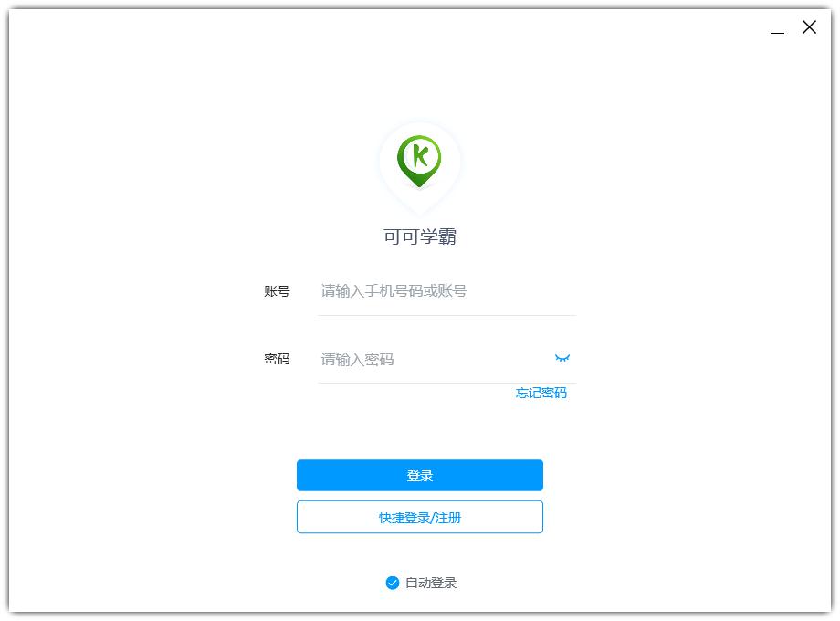Close the login window
This screenshot has height=621, width=840.
pos(809,27)
